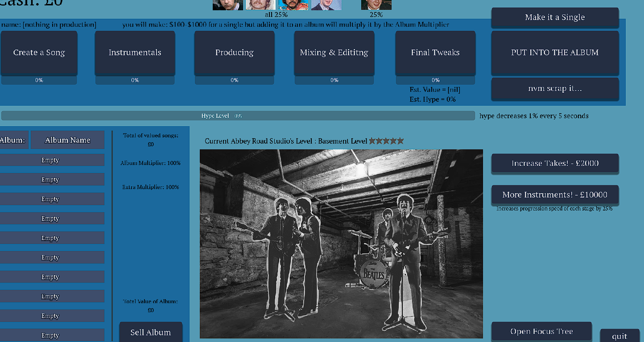Click the "Est. Hype = 0%" text
This screenshot has height=342, width=644.
point(433,99)
